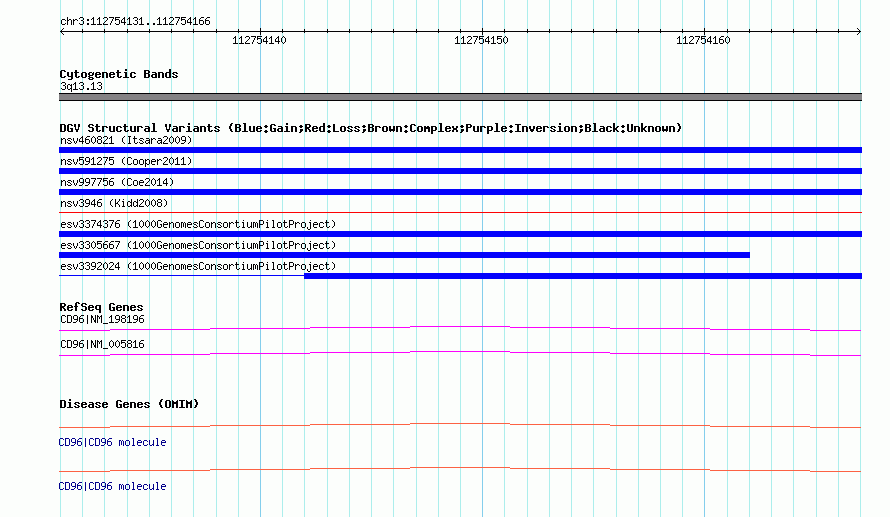
Task: Click the Disease Genes (OMIM) track heading
Action: click(x=129, y=404)
